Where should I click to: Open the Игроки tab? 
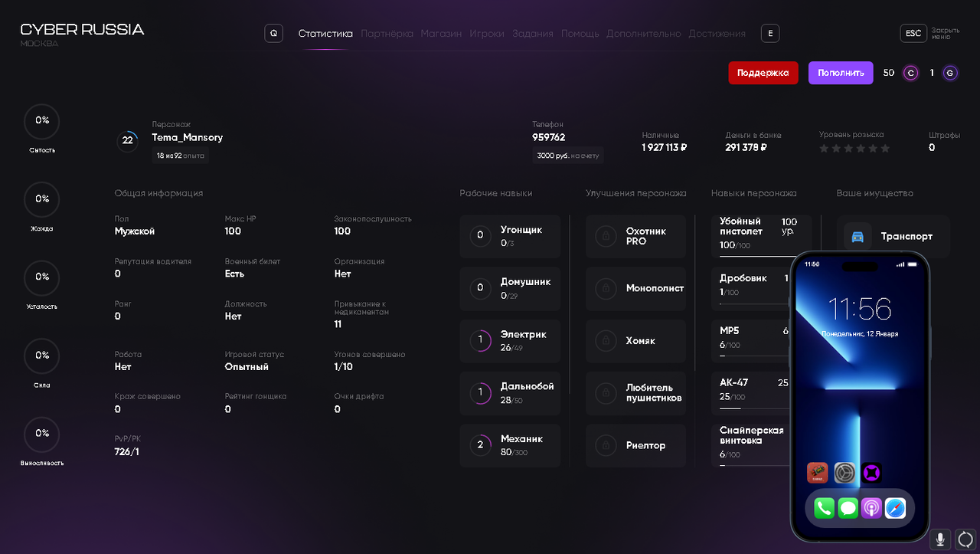(x=487, y=34)
